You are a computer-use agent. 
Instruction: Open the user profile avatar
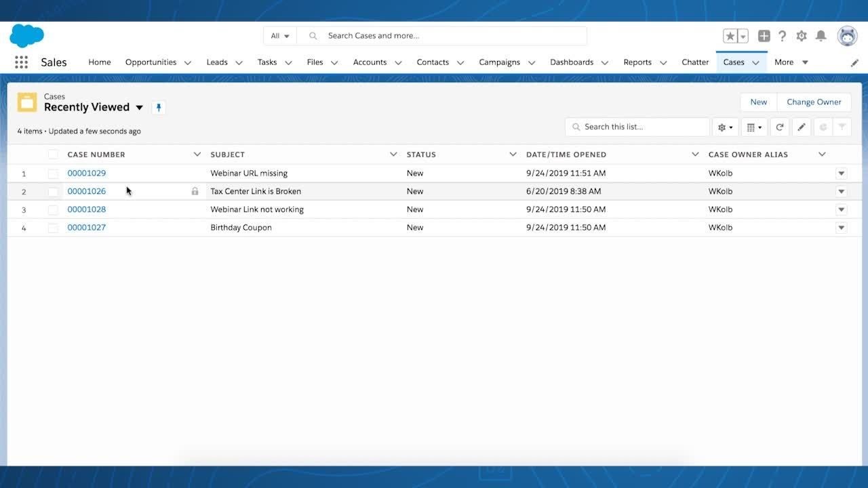847,36
